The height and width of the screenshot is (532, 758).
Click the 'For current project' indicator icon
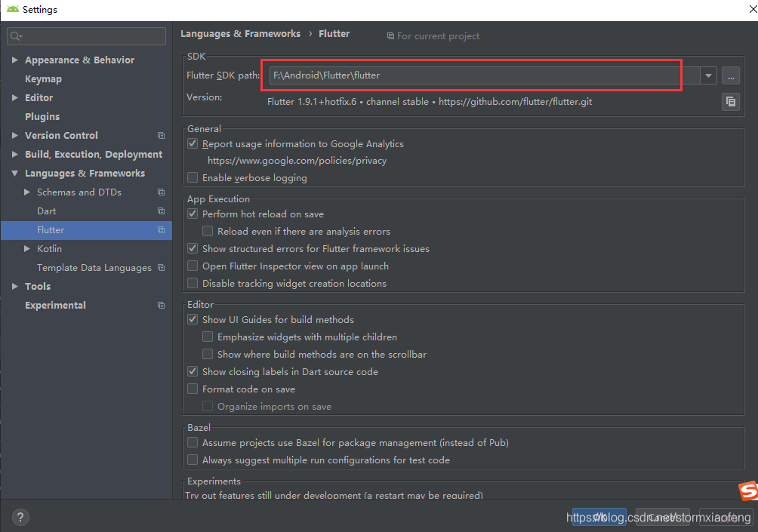point(390,36)
